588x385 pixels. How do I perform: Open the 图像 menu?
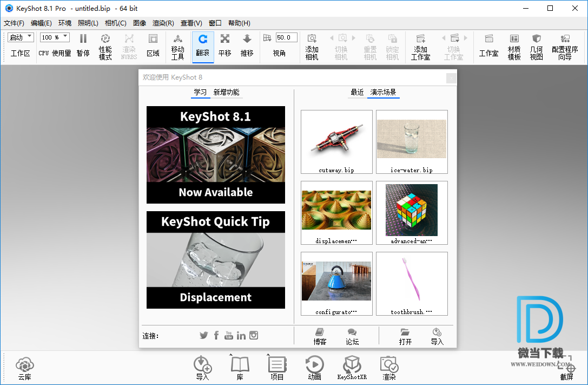140,23
